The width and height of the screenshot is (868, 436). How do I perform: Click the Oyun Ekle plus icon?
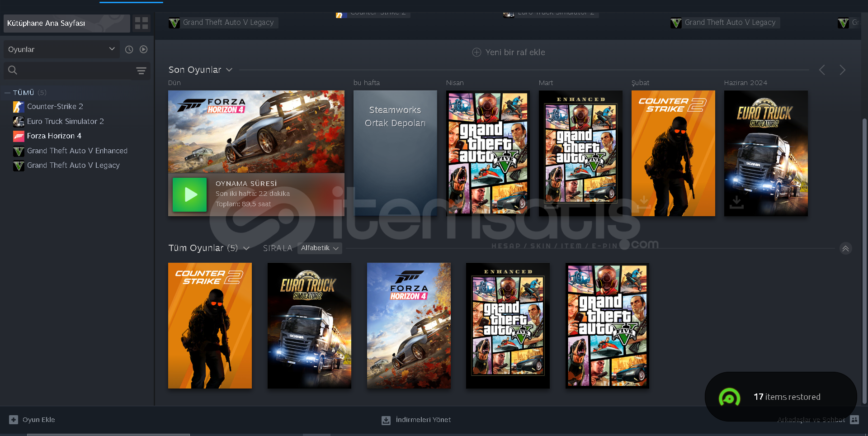coord(14,420)
